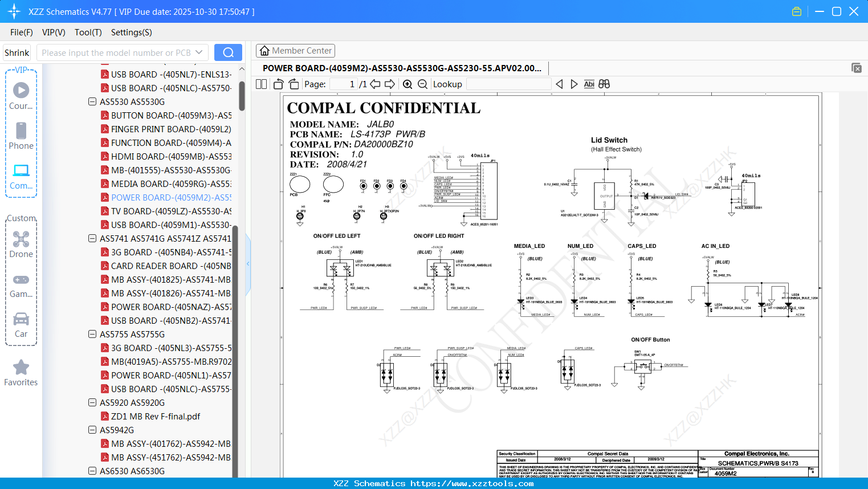This screenshot has height=489, width=868.
Task: Open the Member Center
Action: click(295, 51)
